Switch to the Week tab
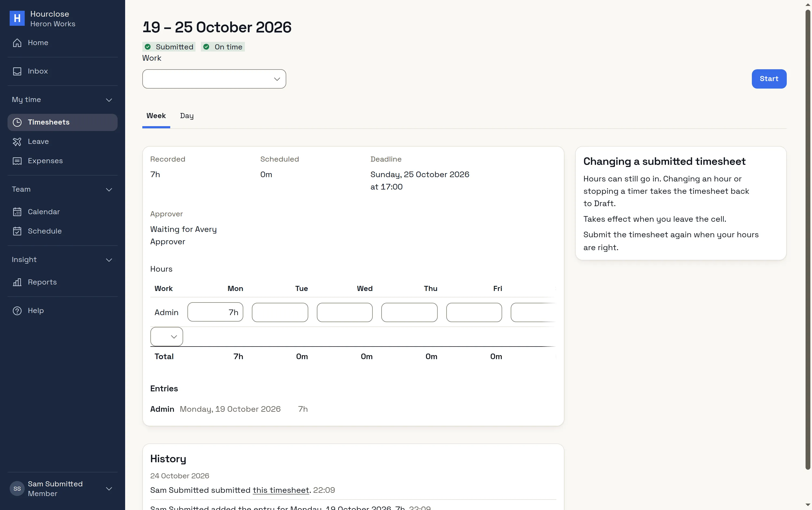812x510 pixels. 156,116
